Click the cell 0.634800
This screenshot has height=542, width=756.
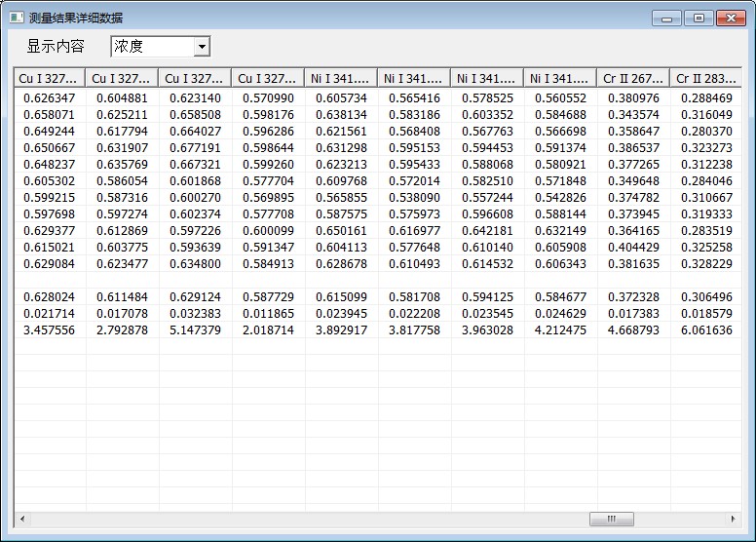[x=195, y=264]
